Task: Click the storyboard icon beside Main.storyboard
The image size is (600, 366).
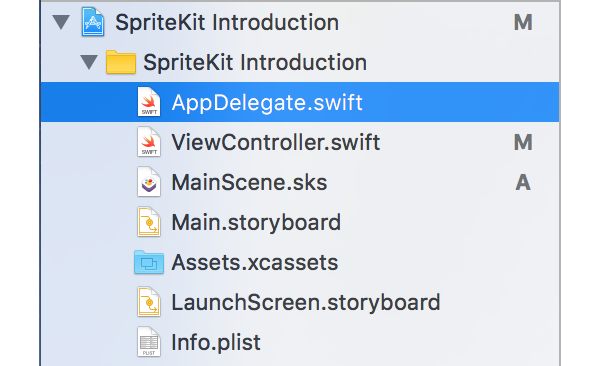Action: pos(149,222)
